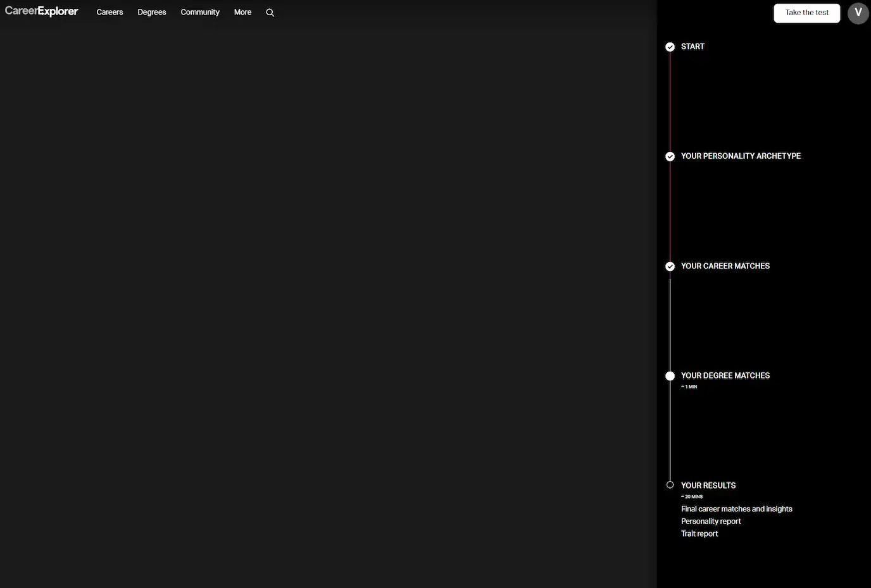
Task: Open the Careers menu
Action: pyautogui.click(x=110, y=12)
